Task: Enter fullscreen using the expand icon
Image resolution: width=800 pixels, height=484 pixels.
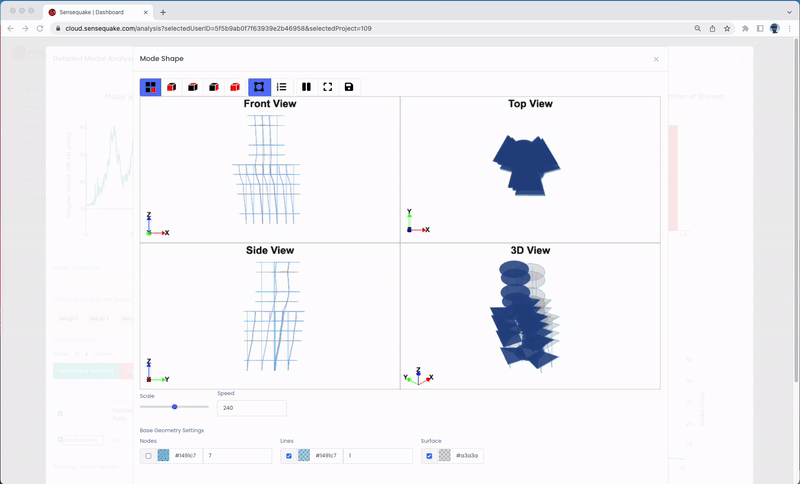Action: click(327, 87)
